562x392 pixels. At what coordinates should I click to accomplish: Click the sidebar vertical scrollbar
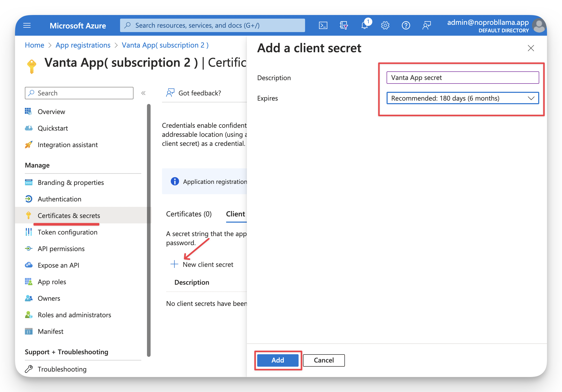(x=149, y=230)
